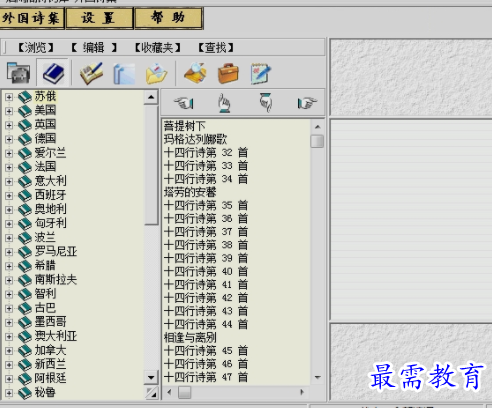Screen dimensions: 492x408
Task: Select 十四行诗第 34 首 in the list
Action: point(206,179)
